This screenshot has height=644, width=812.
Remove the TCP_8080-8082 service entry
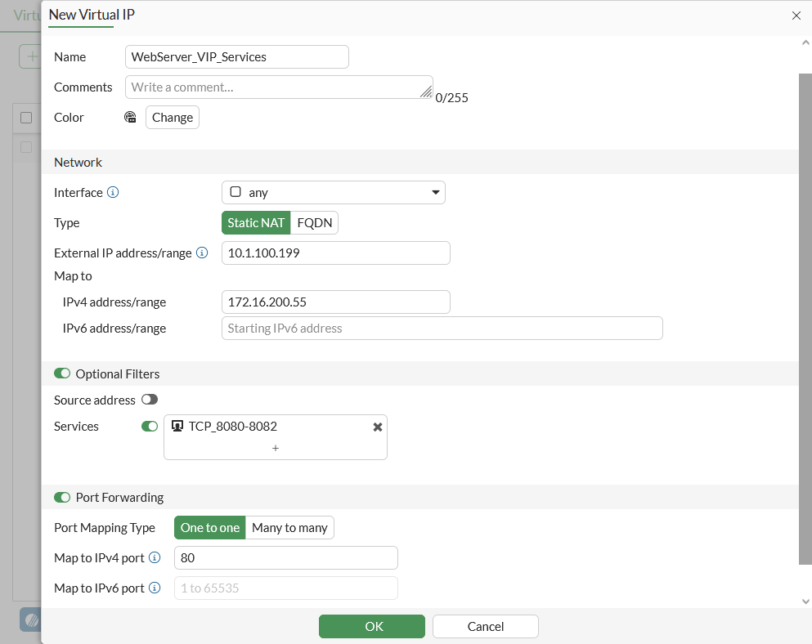point(378,427)
